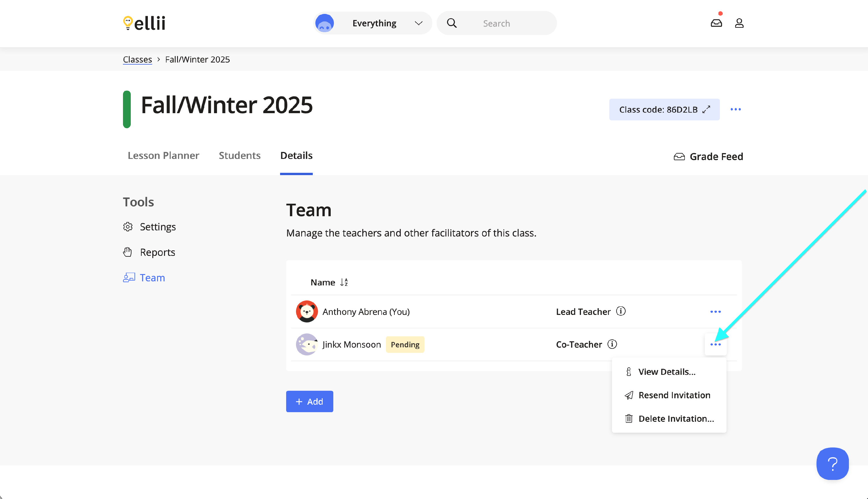The height and width of the screenshot is (499, 868).
Task: Switch to the Lesson Planner tab
Action: point(163,156)
